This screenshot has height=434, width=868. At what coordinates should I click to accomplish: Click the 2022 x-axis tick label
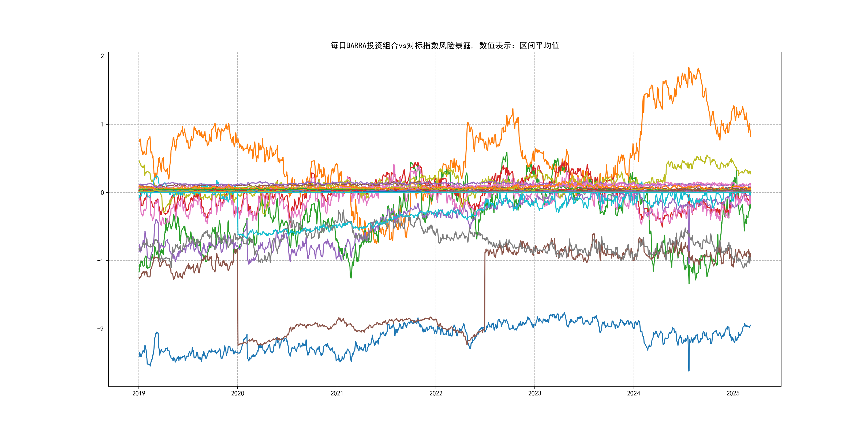point(436,393)
